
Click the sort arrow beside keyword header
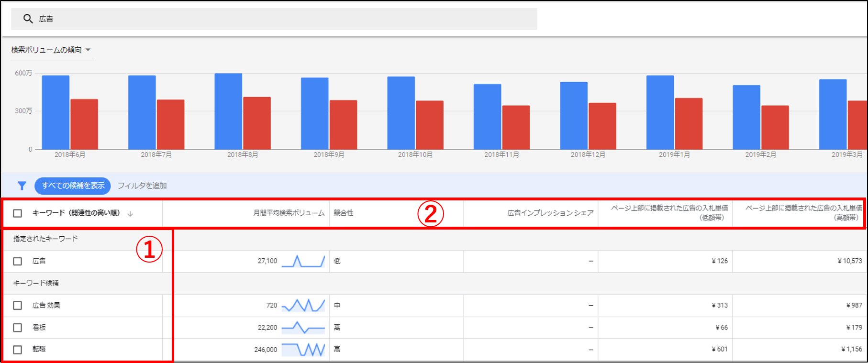click(130, 214)
